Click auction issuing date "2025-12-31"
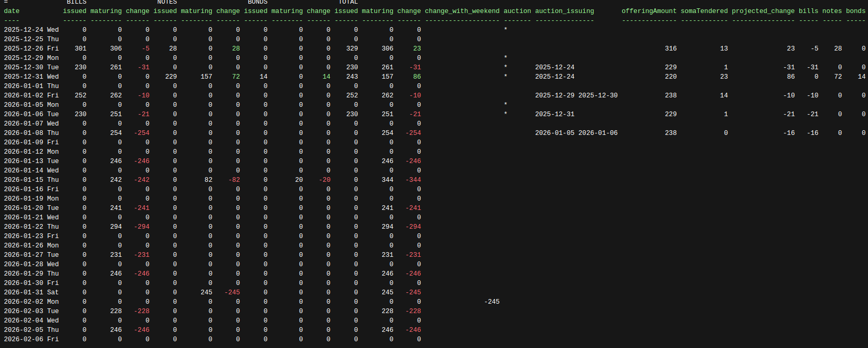Viewport: 868px width, 348px height. pyautogui.click(x=555, y=114)
